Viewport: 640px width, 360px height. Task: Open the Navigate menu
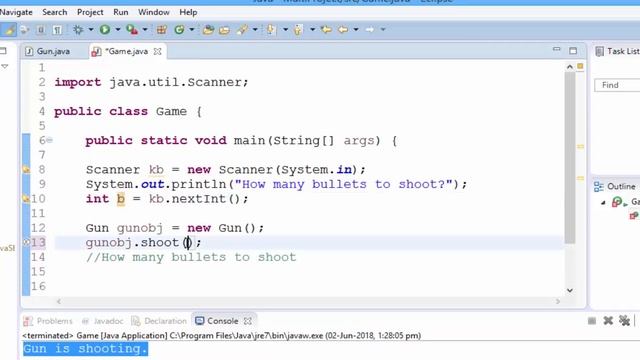(16, 12)
